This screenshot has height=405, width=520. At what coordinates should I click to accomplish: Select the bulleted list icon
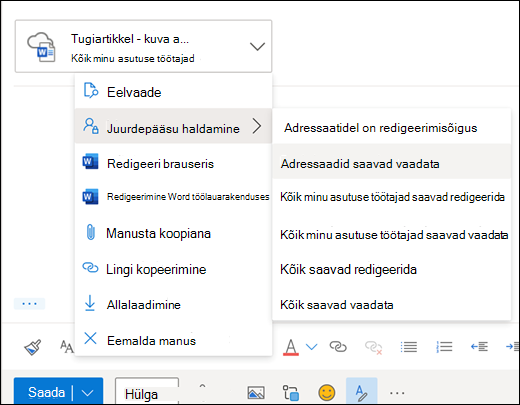[409, 347]
